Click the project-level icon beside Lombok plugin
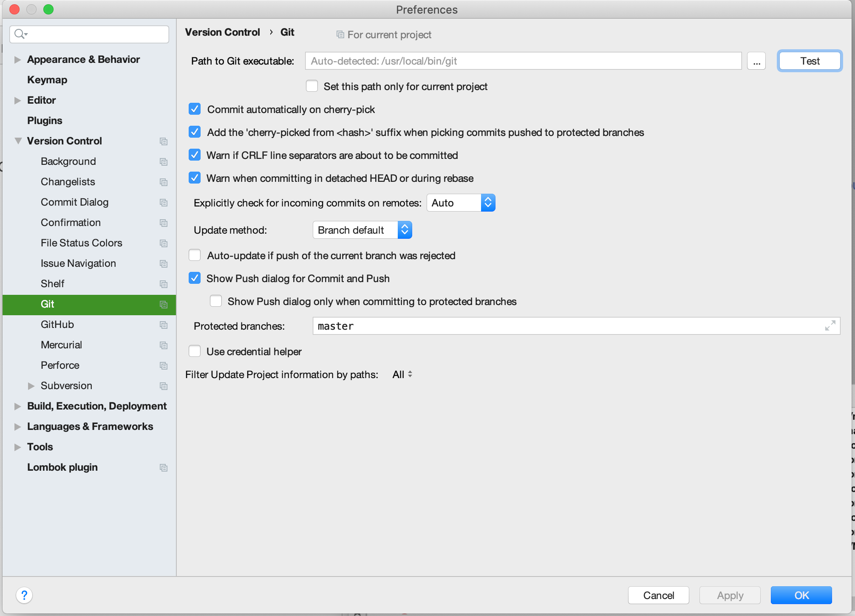This screenshot has width=855, height=616. point(164,468)
